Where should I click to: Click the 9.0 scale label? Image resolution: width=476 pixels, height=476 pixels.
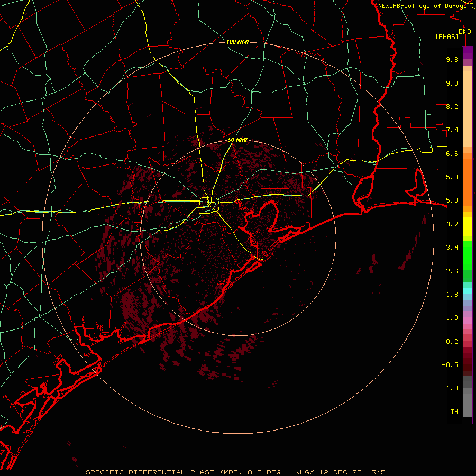(452, 83)
